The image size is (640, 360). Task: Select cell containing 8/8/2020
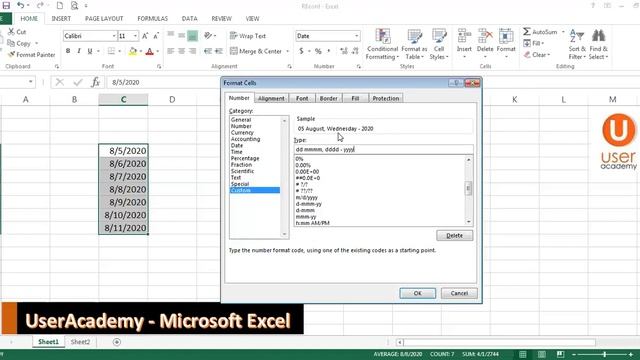click(123, 189)
